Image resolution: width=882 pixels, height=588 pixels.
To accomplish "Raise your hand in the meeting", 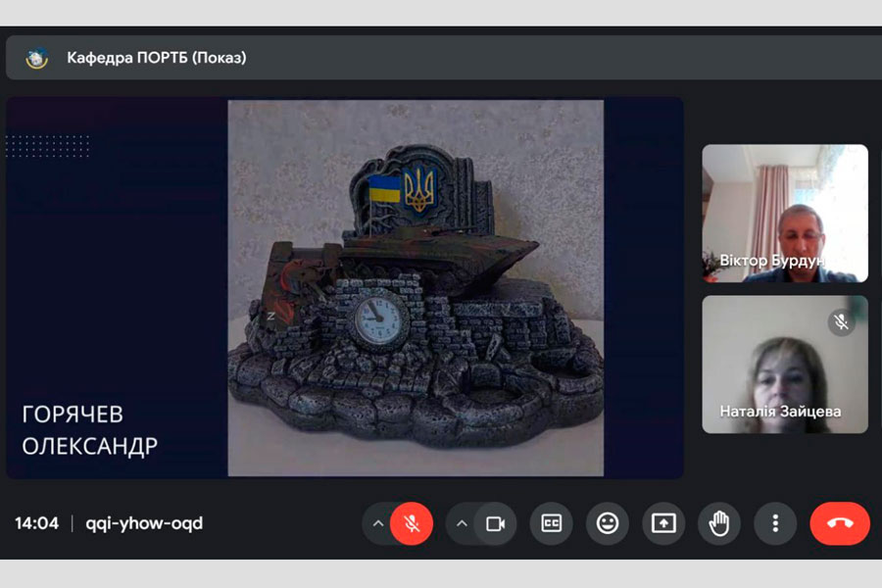I will 719,523.
